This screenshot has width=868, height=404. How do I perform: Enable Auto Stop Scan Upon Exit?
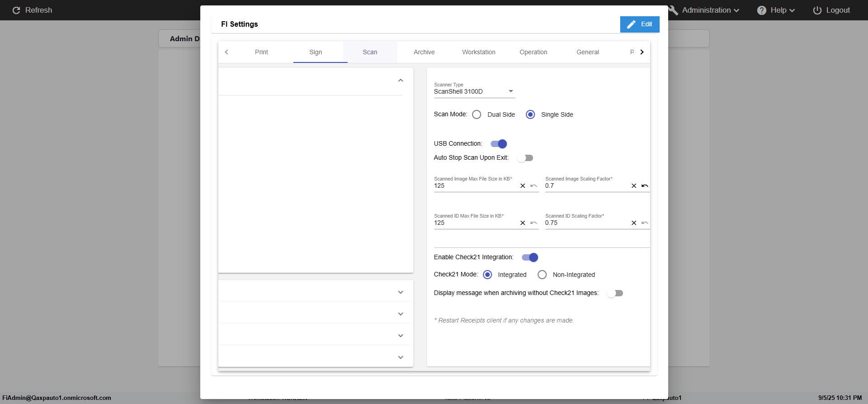click(525, 158)
